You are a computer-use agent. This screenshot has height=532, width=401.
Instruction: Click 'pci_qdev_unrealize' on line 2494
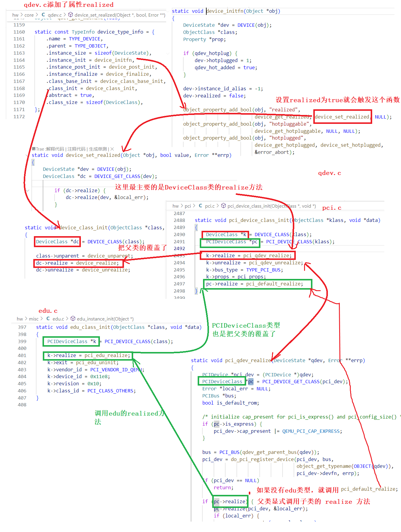[x=275, y=263]
